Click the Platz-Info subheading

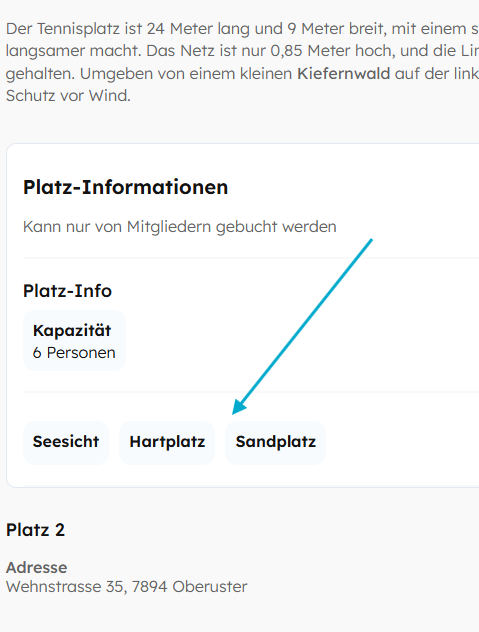[67, 291]
